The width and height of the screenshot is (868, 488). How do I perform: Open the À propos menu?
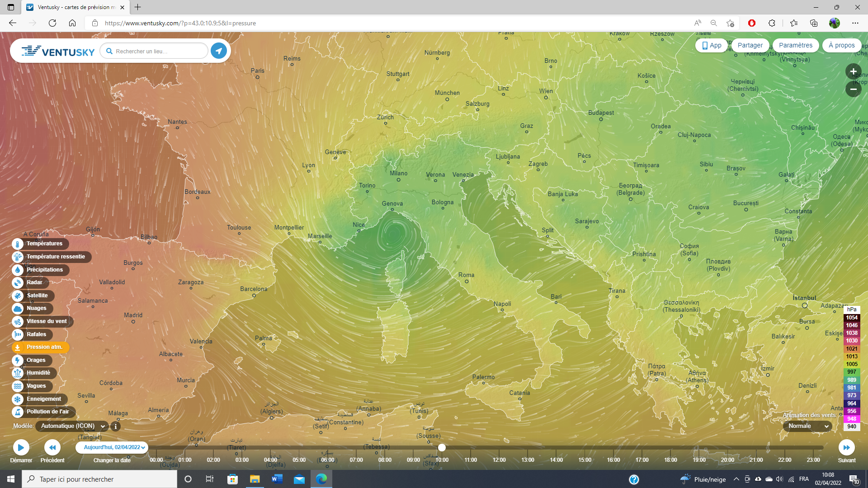(x=841, y=45)
